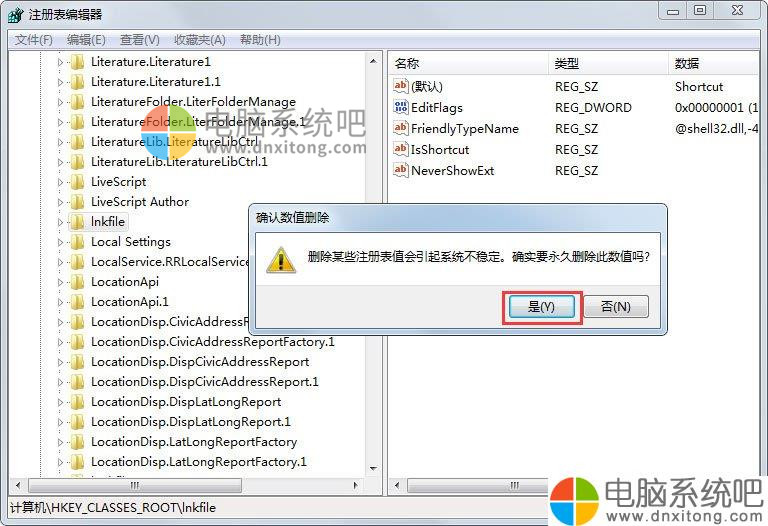
Task: Cancel deletion with the 否(N) button
Action: pos(616,307)
